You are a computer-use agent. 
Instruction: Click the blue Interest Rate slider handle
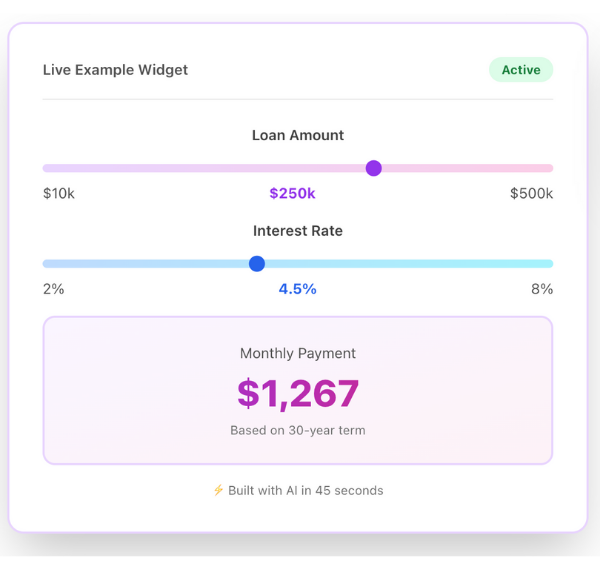click(257, 264)
